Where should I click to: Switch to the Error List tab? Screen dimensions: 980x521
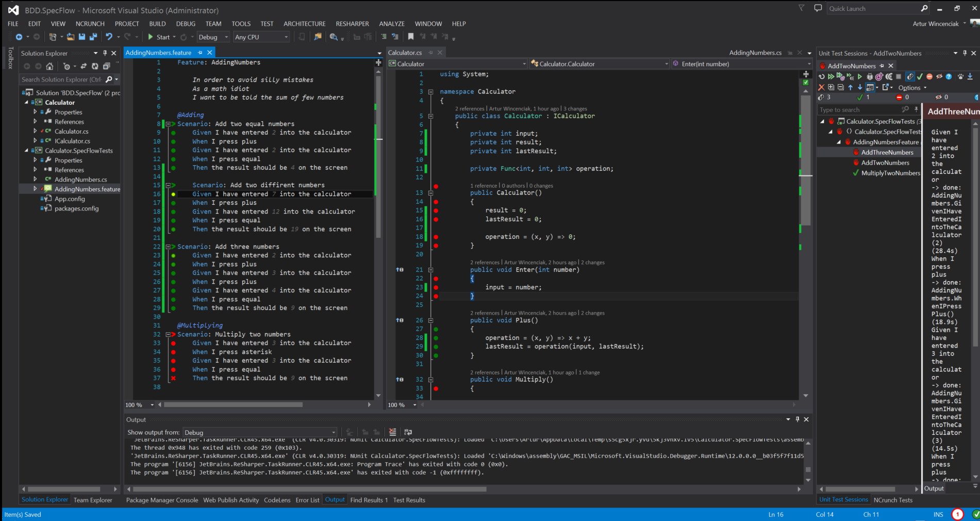(307, 500)
